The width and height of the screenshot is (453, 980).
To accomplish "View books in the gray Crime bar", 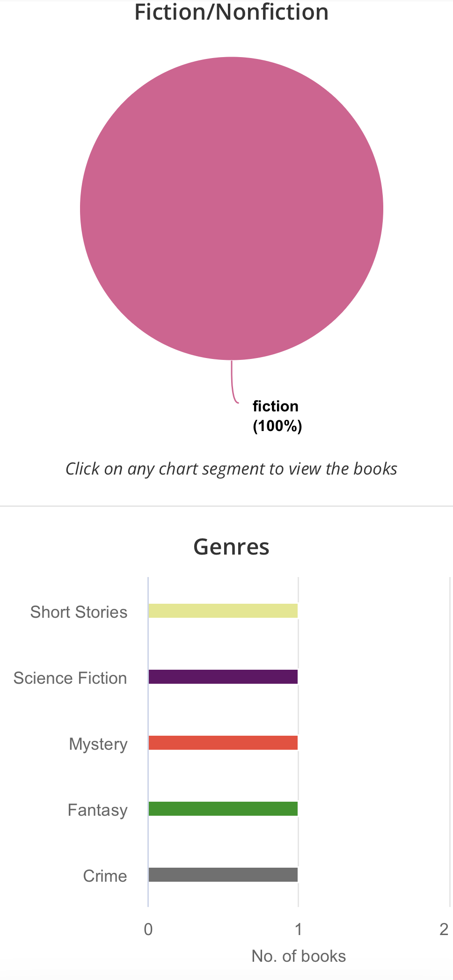I will pyautogui.click(x=223, y=875).
